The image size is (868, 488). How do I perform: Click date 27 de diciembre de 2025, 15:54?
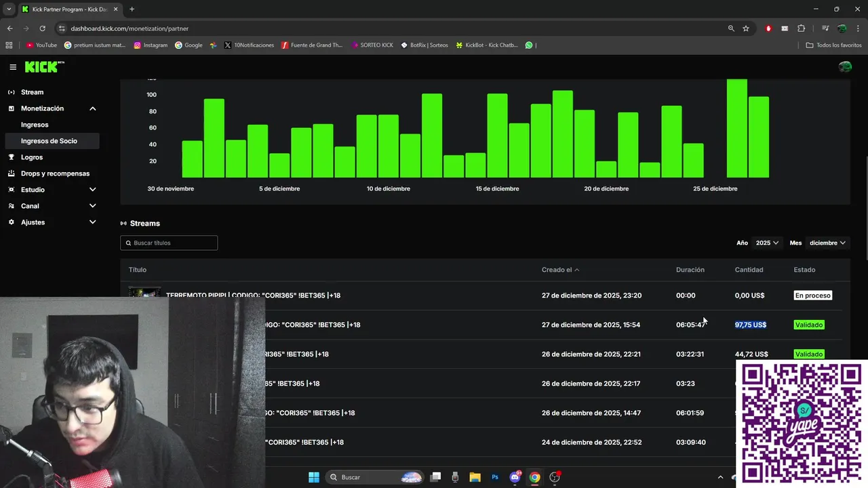pyautogui.click(x=591, y=325)
